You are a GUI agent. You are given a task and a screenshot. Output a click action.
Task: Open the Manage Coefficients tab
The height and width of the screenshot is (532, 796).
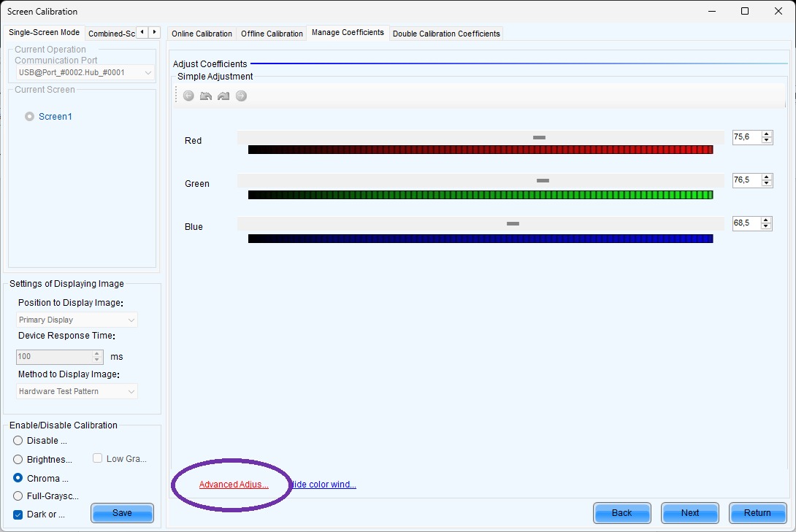348,32
